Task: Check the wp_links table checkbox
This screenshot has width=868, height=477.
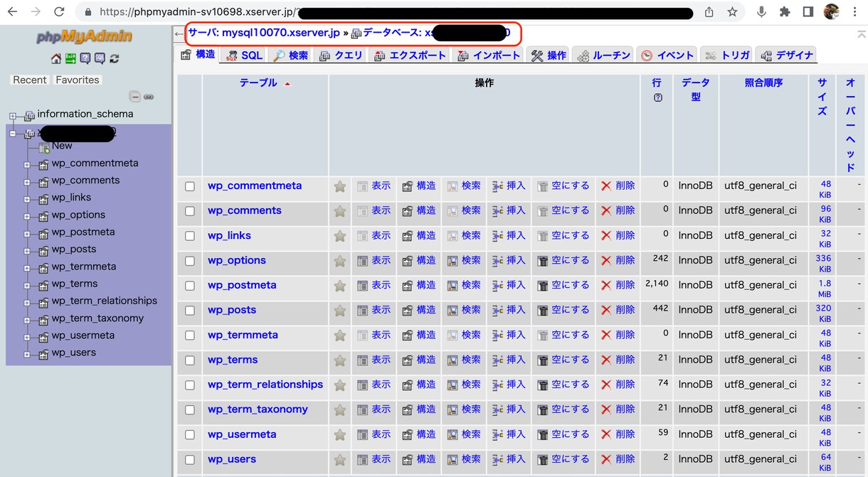Action: click(x=190, y=236)
